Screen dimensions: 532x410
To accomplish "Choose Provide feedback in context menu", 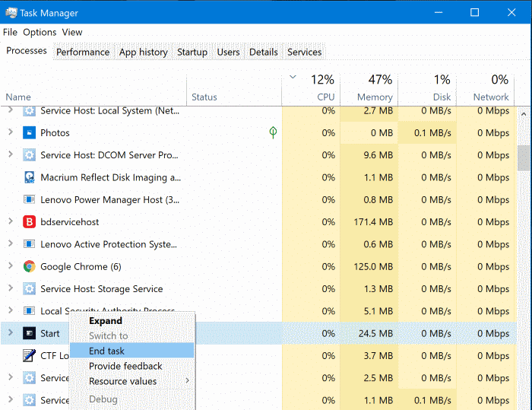I will pos(132,366).
